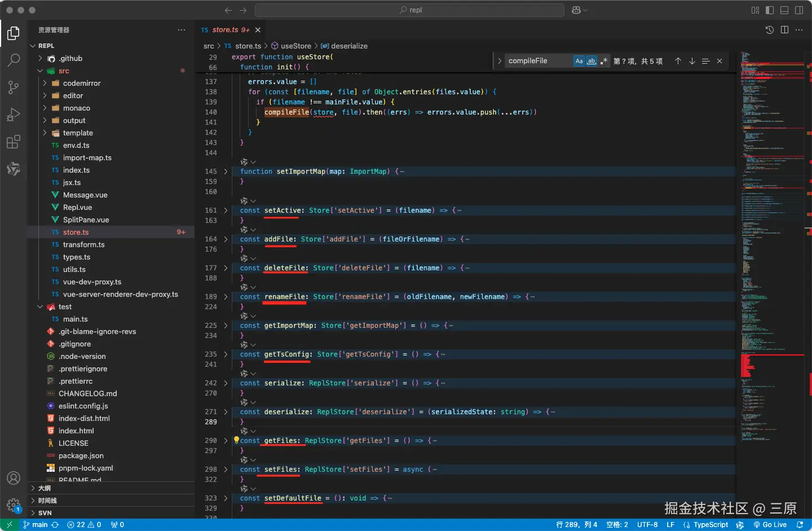Viewport: 812px width, 531px height.
Task: Click the split editor icon
Action: (784, 30)
